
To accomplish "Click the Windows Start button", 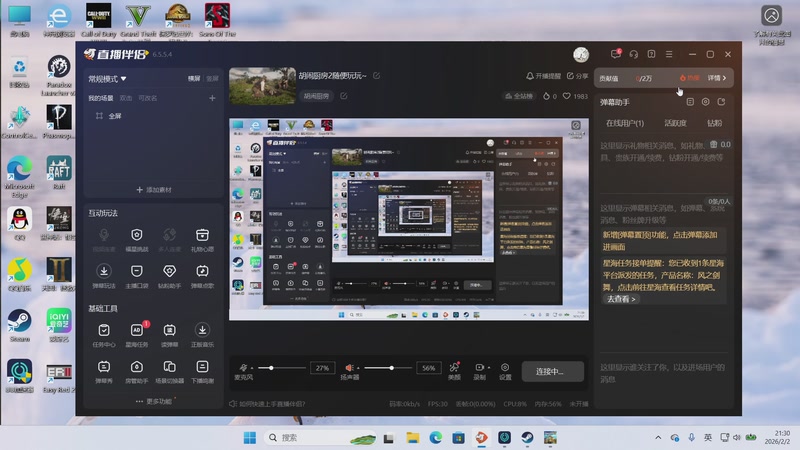I will [249, 438].
